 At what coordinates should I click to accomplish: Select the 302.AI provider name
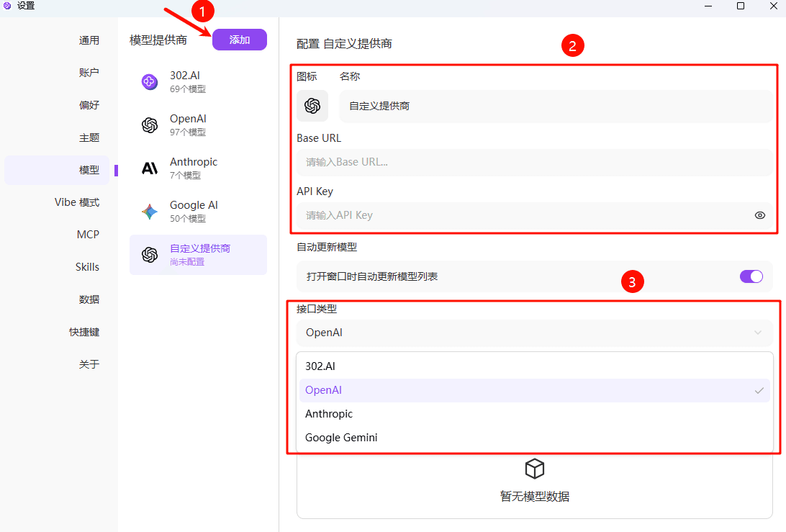(184, 75)
